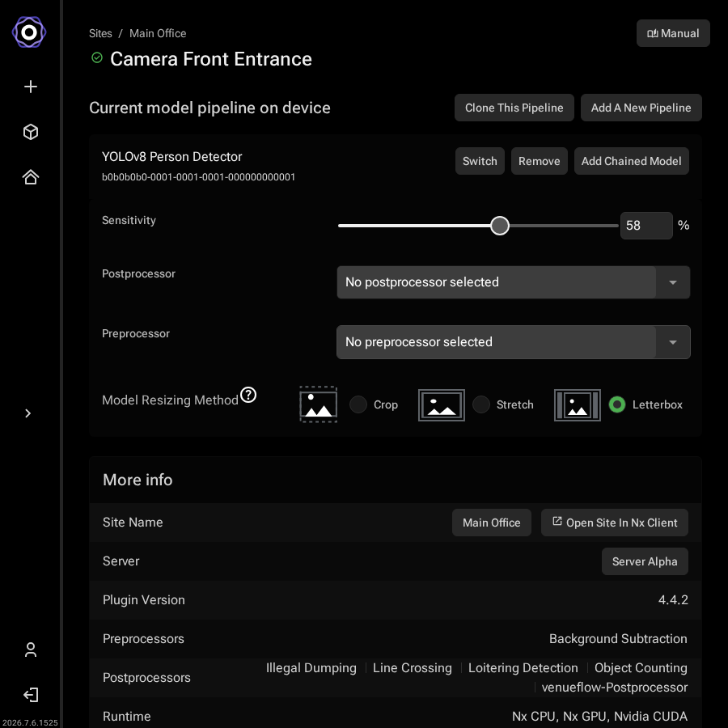Click the Main Office site name button
The width and height of the screenshot is (728, 728).
pyautogui.click(x=491, y=523)
